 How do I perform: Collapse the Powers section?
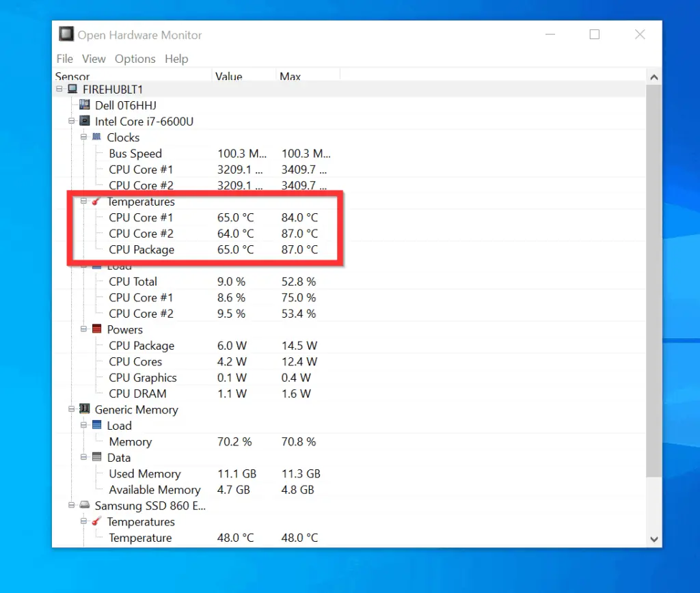point(84,329)
